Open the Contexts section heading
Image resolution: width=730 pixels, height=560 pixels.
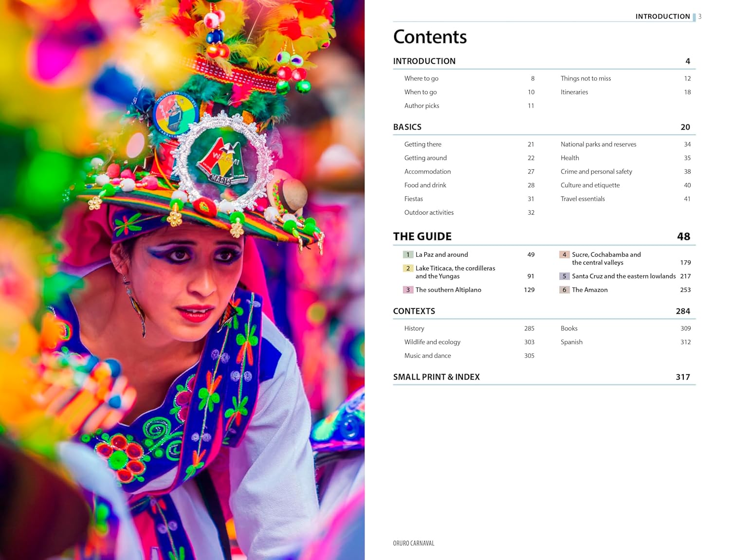[x=414, y=311]
